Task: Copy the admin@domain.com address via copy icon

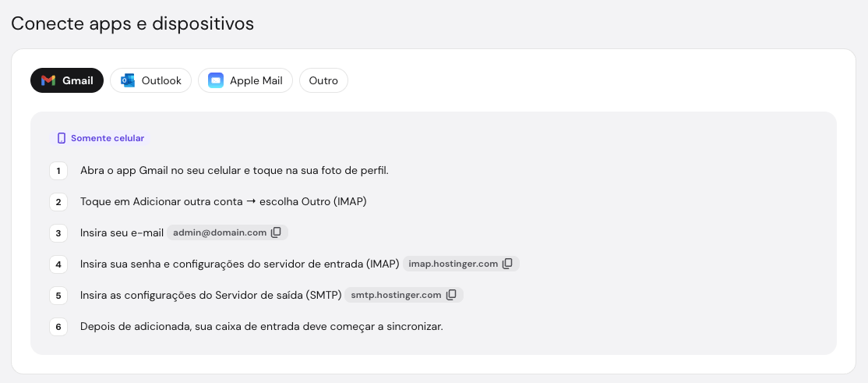Action: point(277,232)
